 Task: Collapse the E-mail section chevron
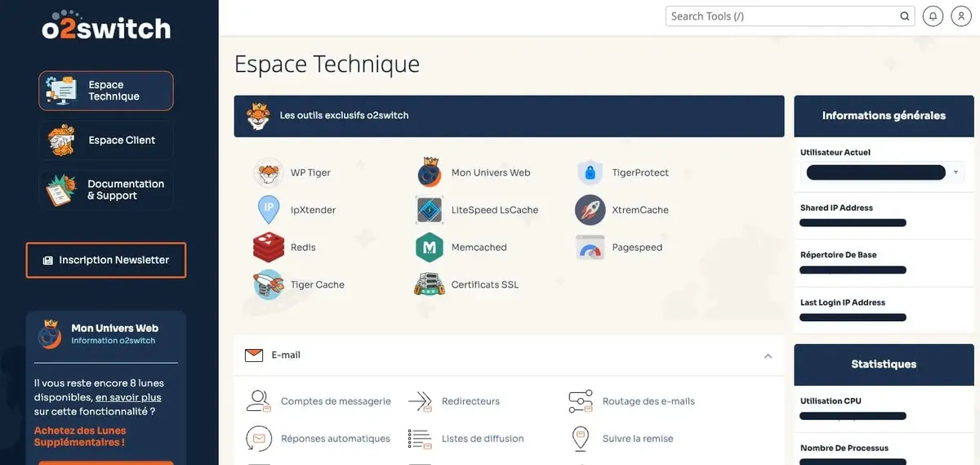[768, 355]
